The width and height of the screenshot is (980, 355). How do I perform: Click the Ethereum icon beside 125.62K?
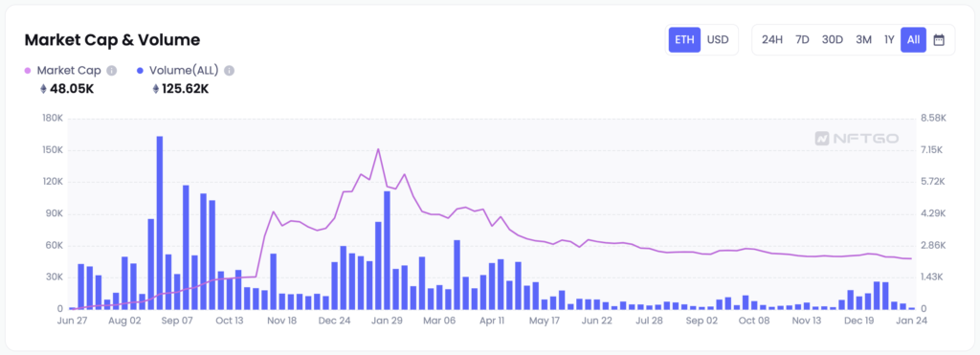coord(156,89)
